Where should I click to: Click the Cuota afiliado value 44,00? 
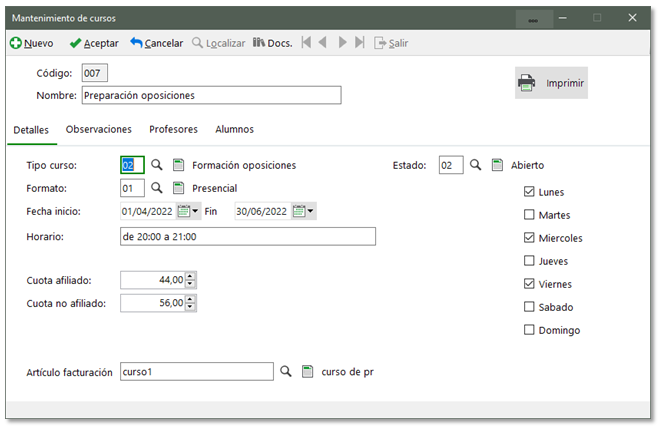(x=153, y=280)
